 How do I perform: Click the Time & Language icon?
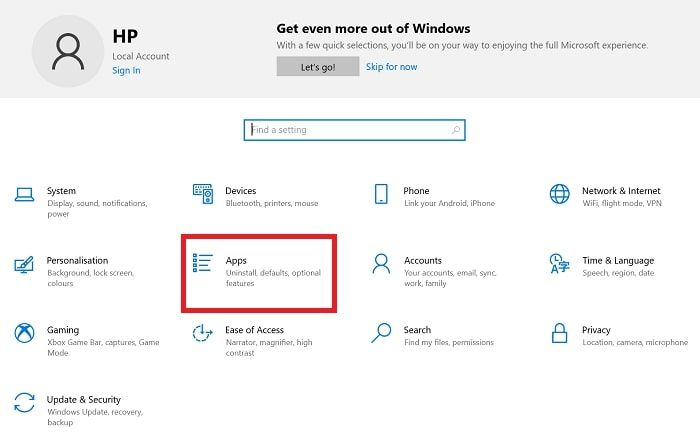point(559,263)
